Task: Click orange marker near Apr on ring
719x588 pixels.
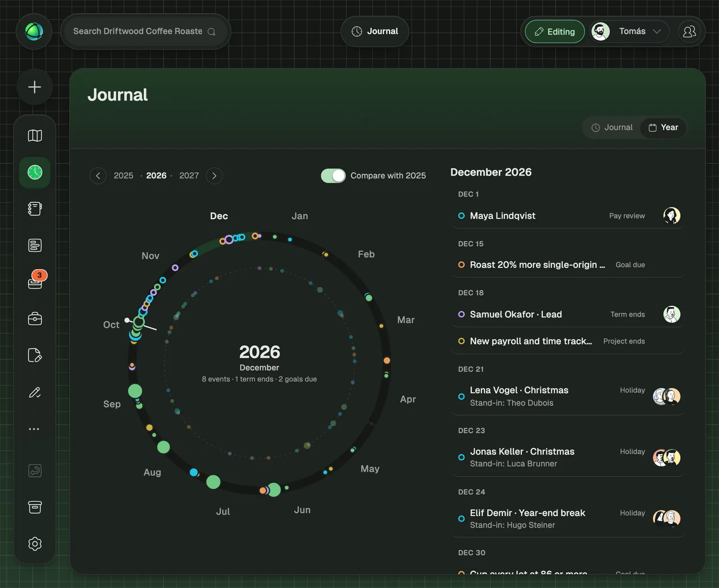Action: click(x=387, y=360)
